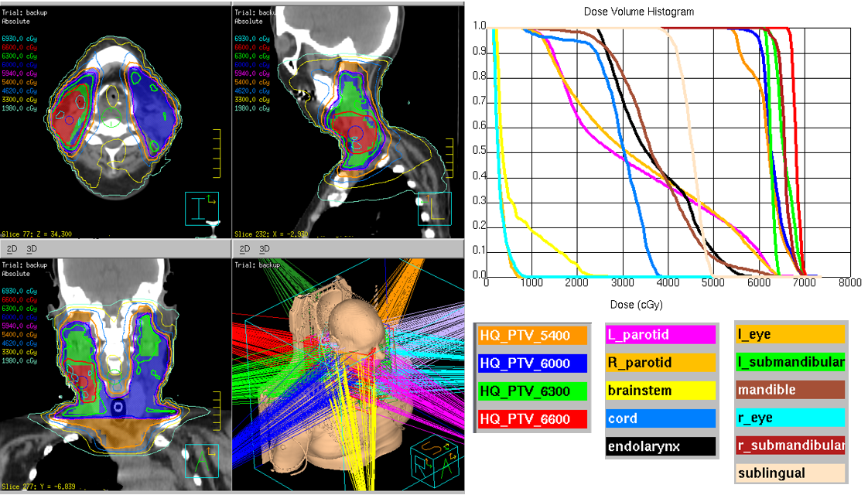The height and width of the screenshot is (495, 868).
Task: Click the coronal view orientation indicator icon
Action: click(x=202, y=461)
